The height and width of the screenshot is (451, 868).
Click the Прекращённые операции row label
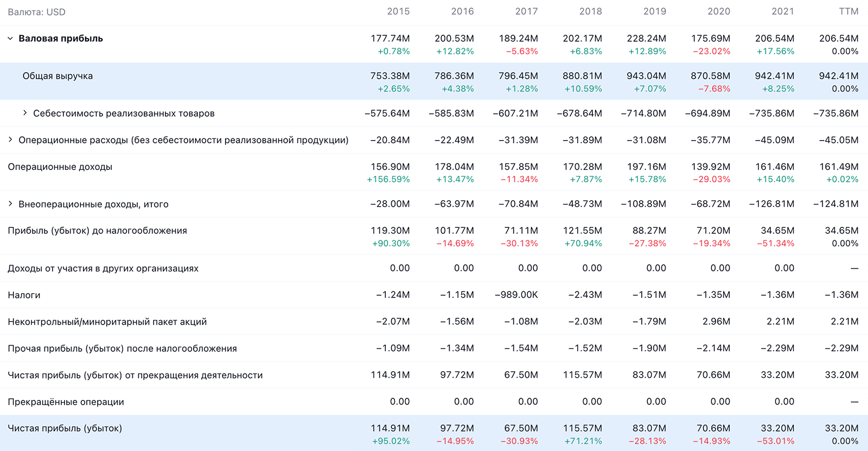66,402
